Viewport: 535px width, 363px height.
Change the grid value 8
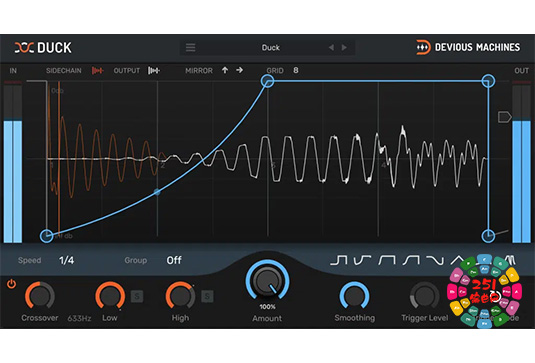296,70
